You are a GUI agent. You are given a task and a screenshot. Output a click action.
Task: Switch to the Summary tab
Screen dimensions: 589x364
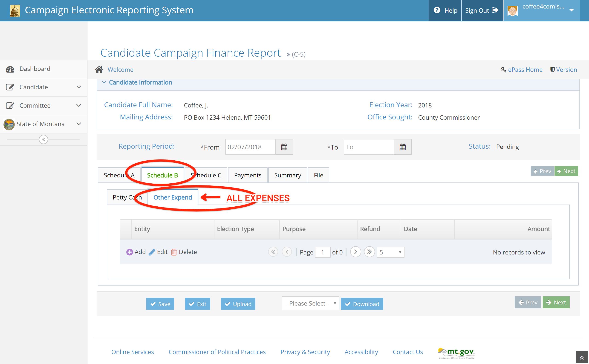click(x=287, y=175)
